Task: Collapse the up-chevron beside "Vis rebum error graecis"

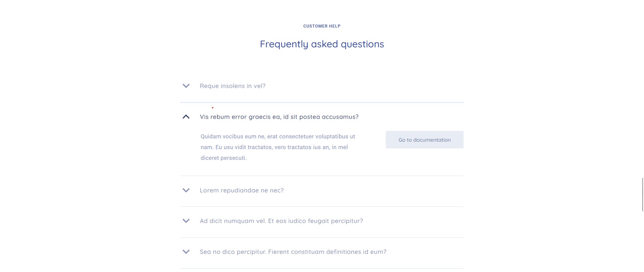Action: point(186,117)
